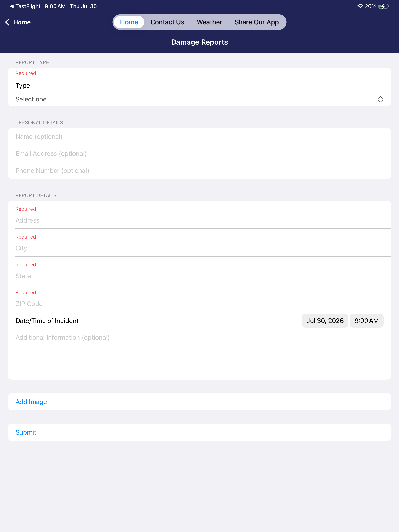The image size is (399, 532).
Task: Switch to the Contact Us tab
Action: tap(167, 22)
